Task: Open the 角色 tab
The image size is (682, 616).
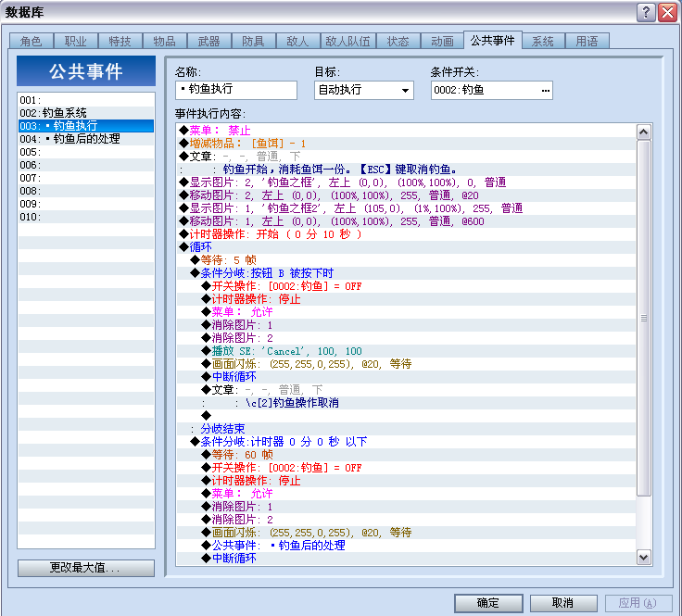Action: 32,41
